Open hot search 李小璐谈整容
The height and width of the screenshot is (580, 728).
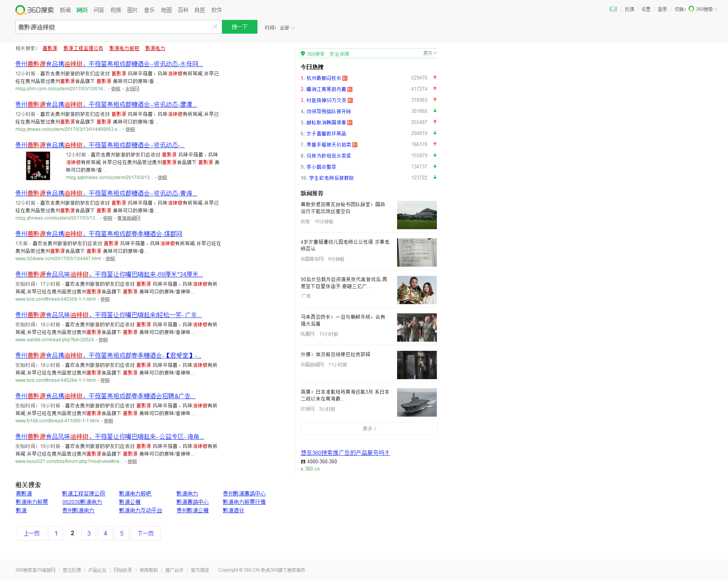point(321,167)
